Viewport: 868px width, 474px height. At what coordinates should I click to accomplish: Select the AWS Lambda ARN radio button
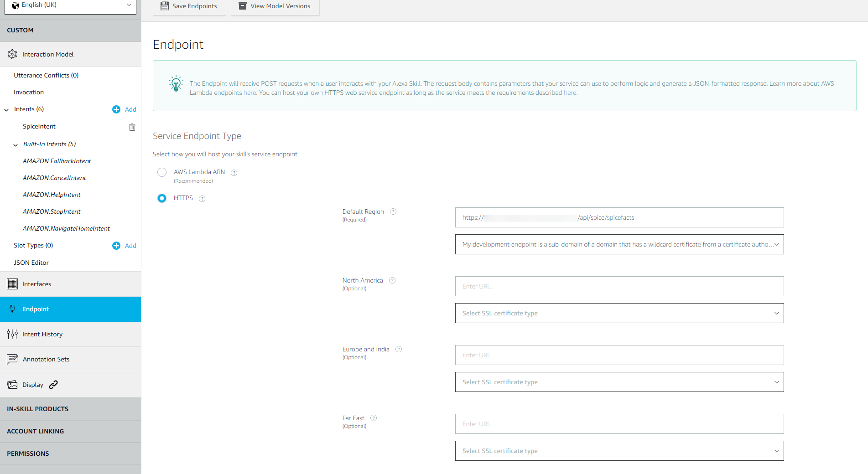(162, 172)
